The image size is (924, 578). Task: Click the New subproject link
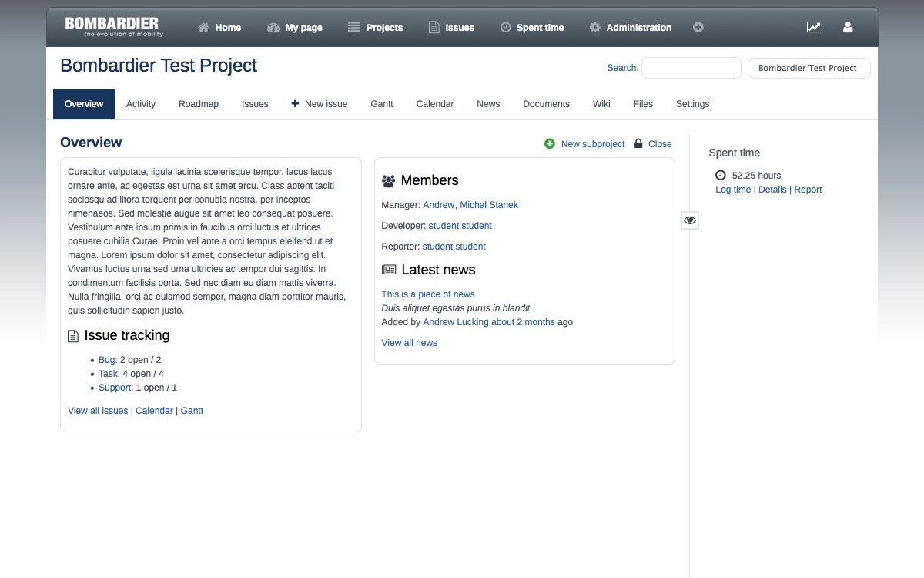pos(585,144)
